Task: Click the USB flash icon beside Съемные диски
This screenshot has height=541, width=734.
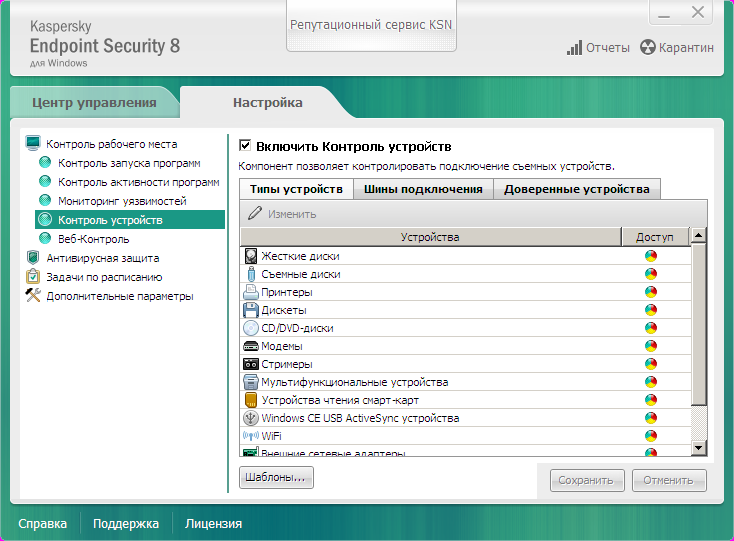Action: click(251, 274)
